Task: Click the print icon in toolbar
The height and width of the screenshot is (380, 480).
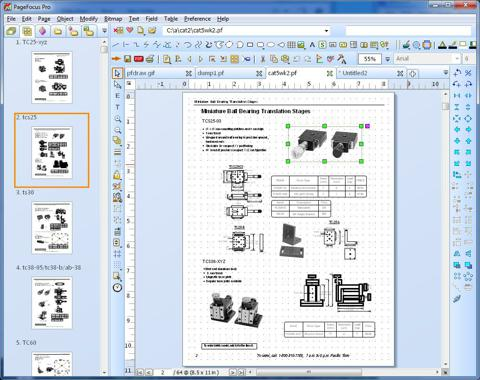Action: tap(150, 59)
